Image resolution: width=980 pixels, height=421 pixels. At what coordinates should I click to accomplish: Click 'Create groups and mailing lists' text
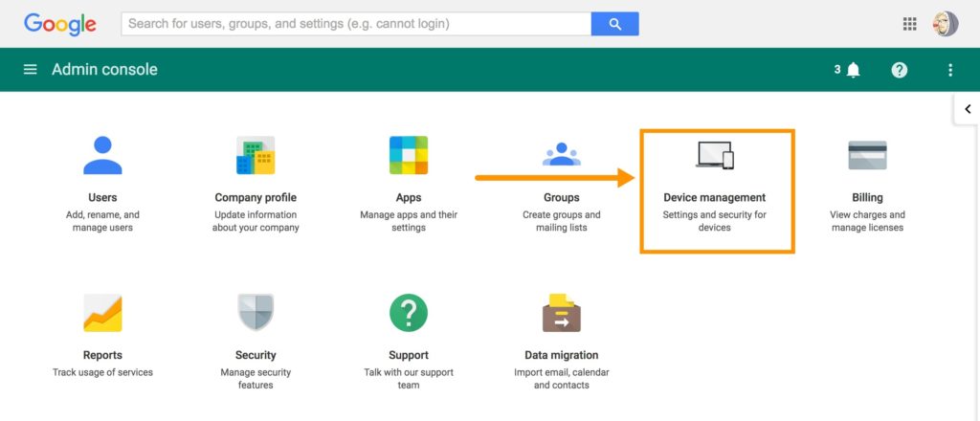click(x=561, y=221)
